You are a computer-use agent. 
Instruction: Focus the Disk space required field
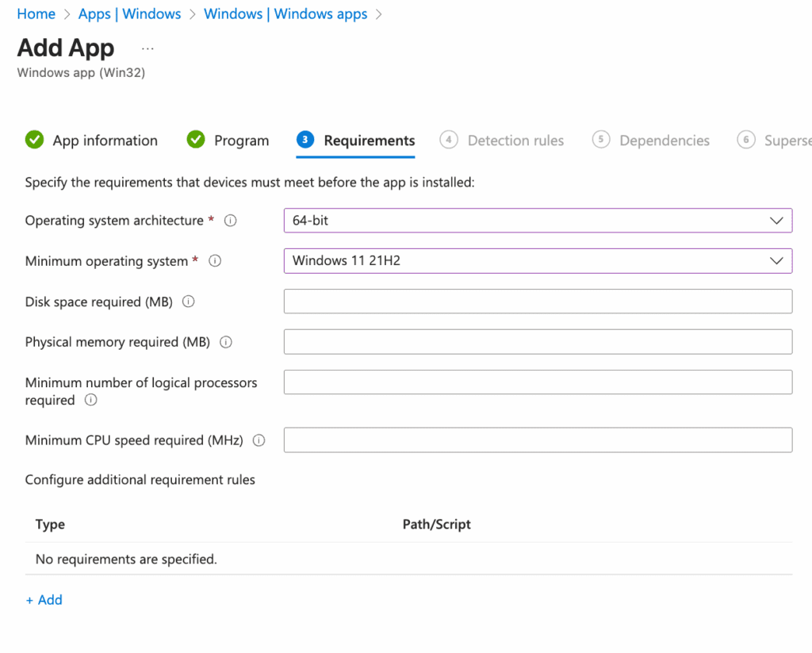(x=538, y=302)
